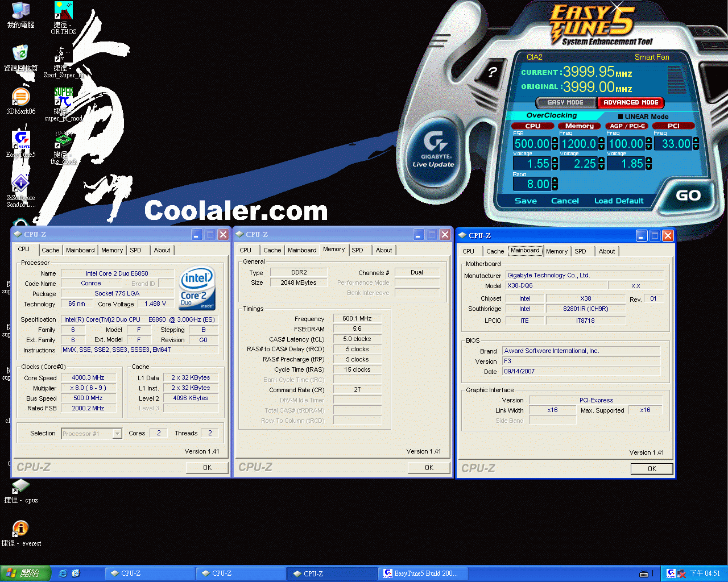Open the SPD tab in middle CPU-Z window

point(357,250)
